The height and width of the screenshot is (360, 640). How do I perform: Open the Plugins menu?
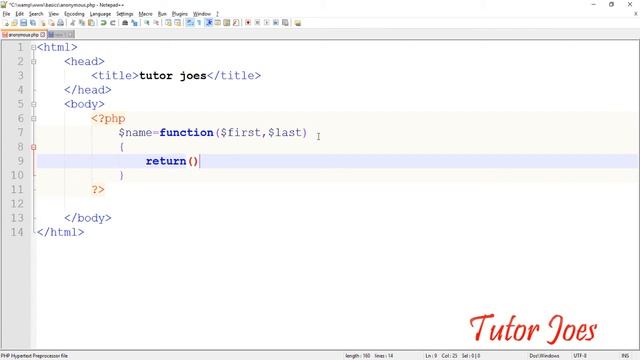pyautogui.click(x=180, y=14)
